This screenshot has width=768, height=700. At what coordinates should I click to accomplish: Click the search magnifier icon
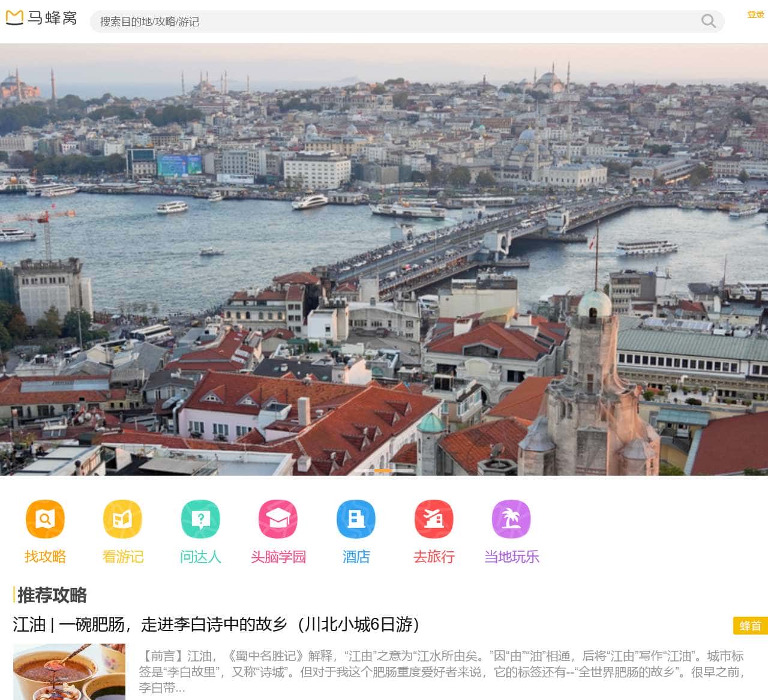point(709,21)
